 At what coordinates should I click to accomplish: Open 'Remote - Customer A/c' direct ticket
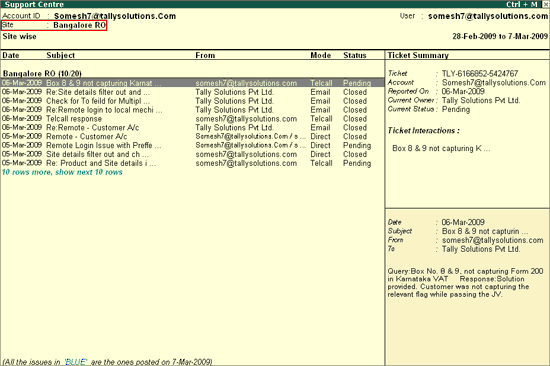[x=192, y=137]
